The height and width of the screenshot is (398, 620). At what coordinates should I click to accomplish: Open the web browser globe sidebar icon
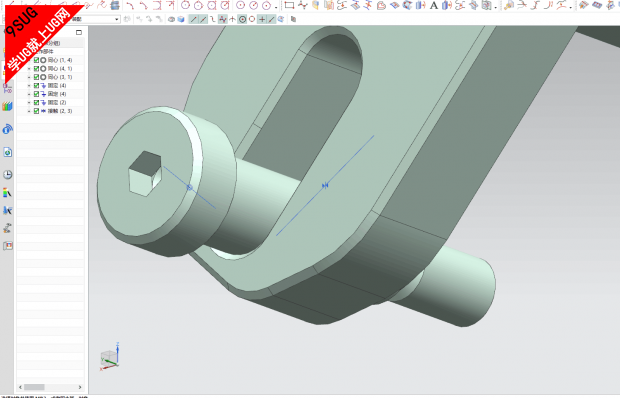(x=8, y=153)
